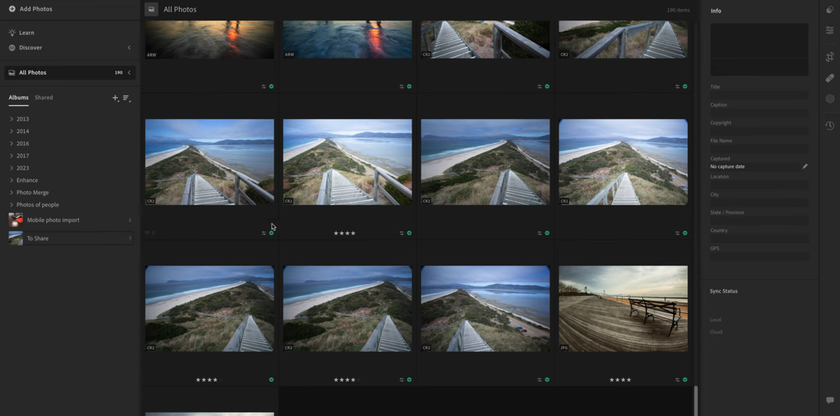The width and height of the screenshot is (840, 416).
Task: Expand the 2016 album folder
Action: click(x=11, y=143)
